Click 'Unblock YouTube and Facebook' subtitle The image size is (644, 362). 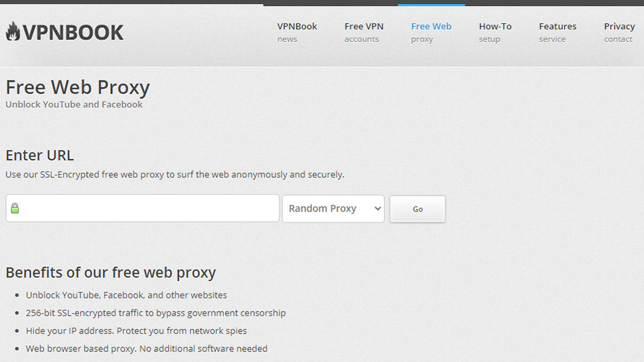tap(74, 104)
